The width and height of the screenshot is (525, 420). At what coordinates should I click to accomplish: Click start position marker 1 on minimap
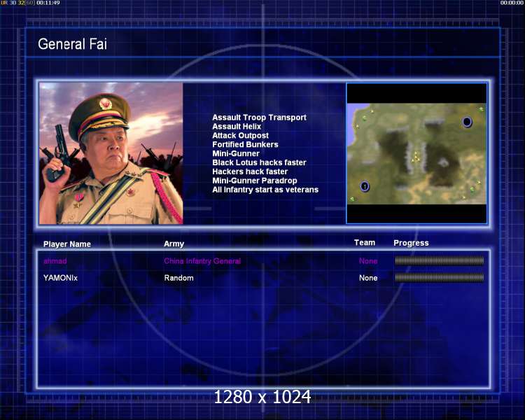tap(365, 186)
